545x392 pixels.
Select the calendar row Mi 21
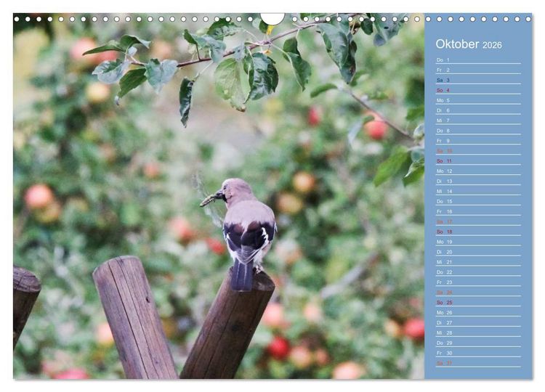(x=478, y=262)
